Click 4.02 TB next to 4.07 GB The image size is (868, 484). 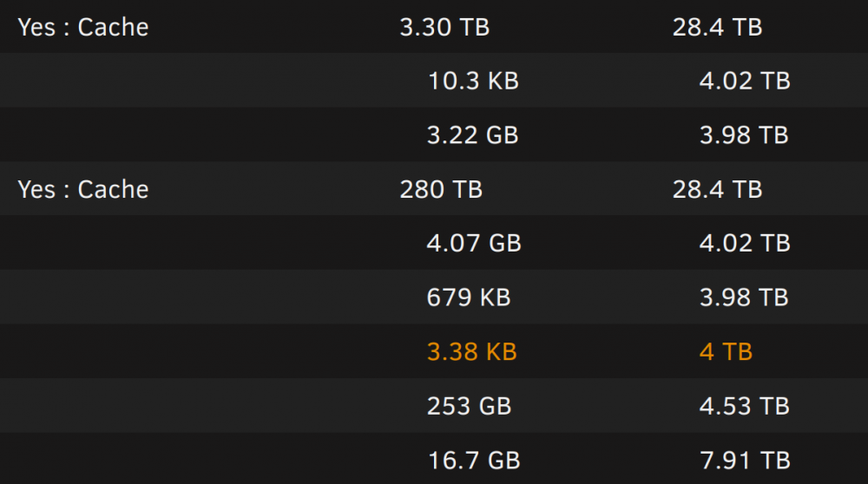[745, 243]
